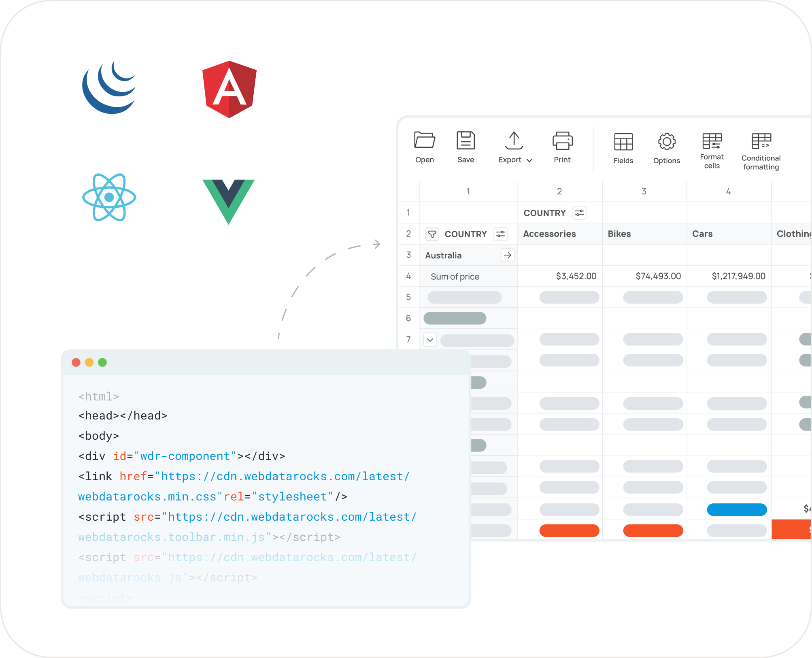Click the Print toolbar icon

pos(562,141)
